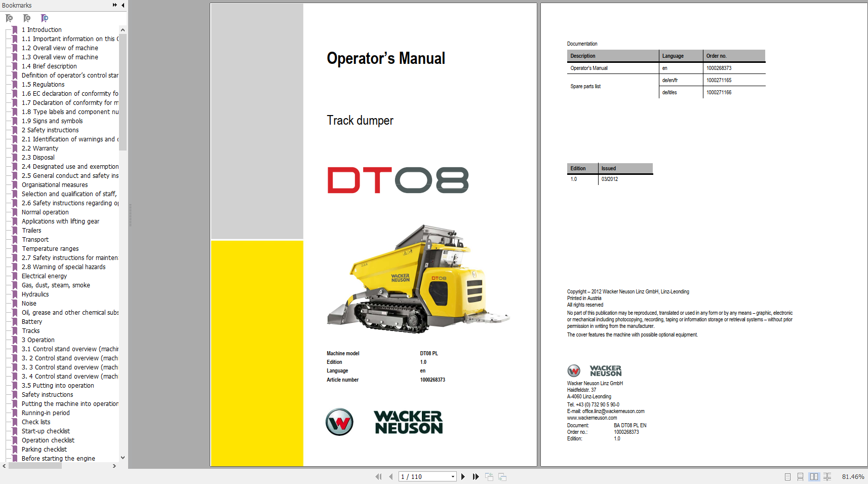Open bookmark 'Running-in period'
Image resolution: width=868 pixels, height=484 pixels.
pos(46,413)
